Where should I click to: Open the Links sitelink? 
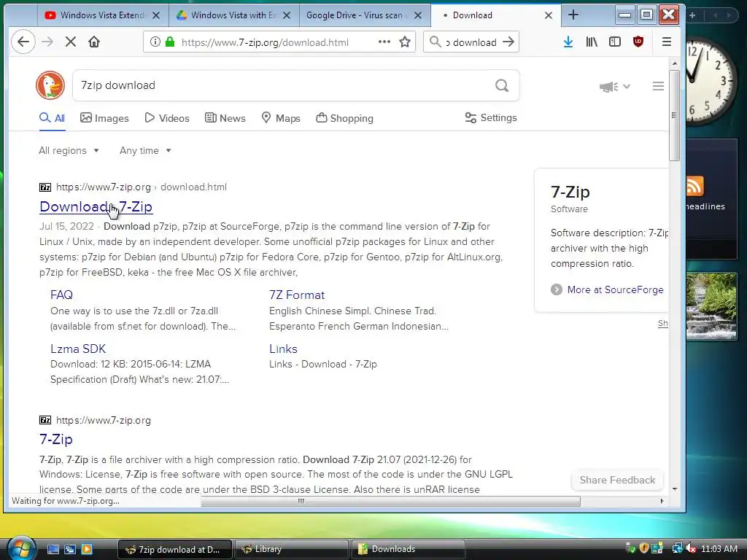point(283,349)
